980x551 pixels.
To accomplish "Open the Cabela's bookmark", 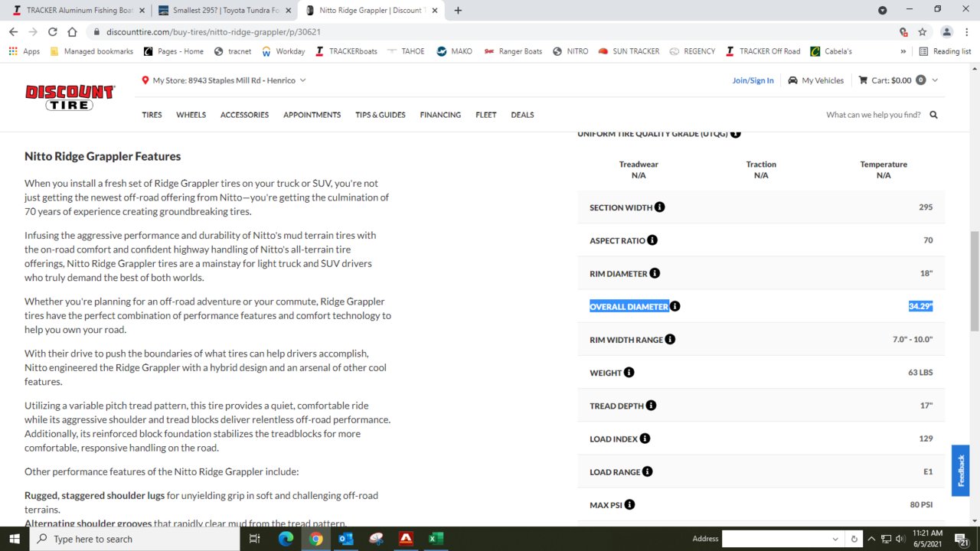I will pyautogui.click(x=830, y=51).
